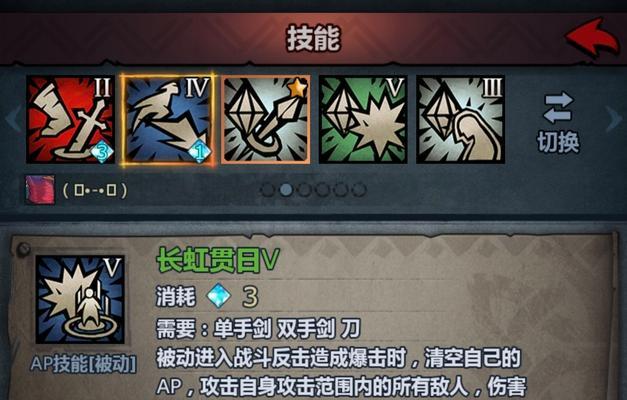This screenshot has width=627, height=400.
Task: Select the second highlighted page dot
Action: [286, 190]
